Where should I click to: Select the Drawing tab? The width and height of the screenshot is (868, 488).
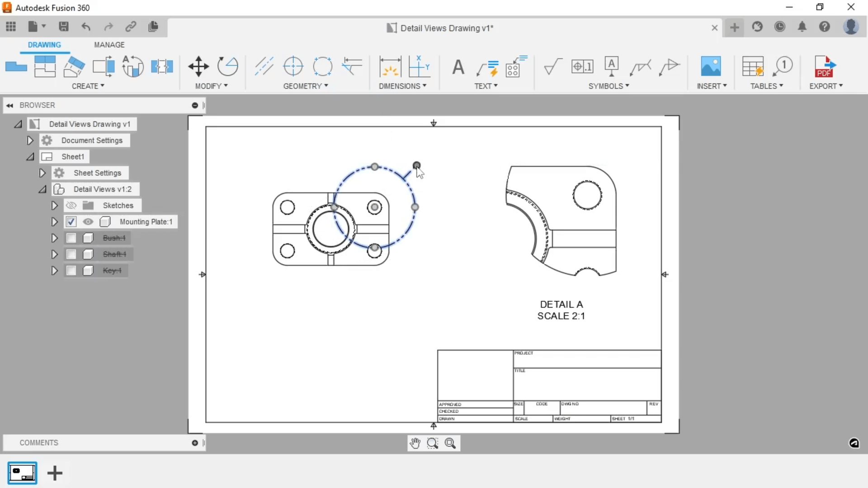pyautogui.click(x=44, y=45)
